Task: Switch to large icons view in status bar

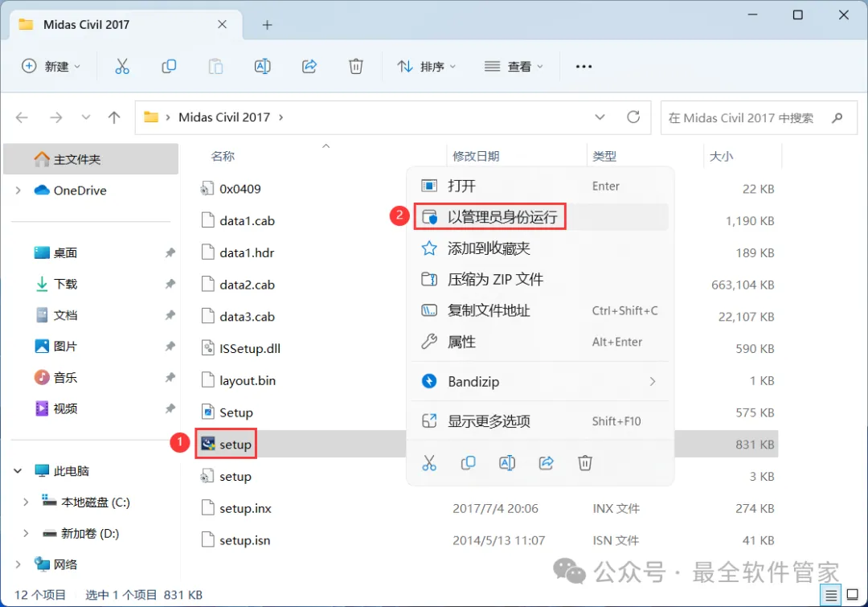Action: [853, 596]
